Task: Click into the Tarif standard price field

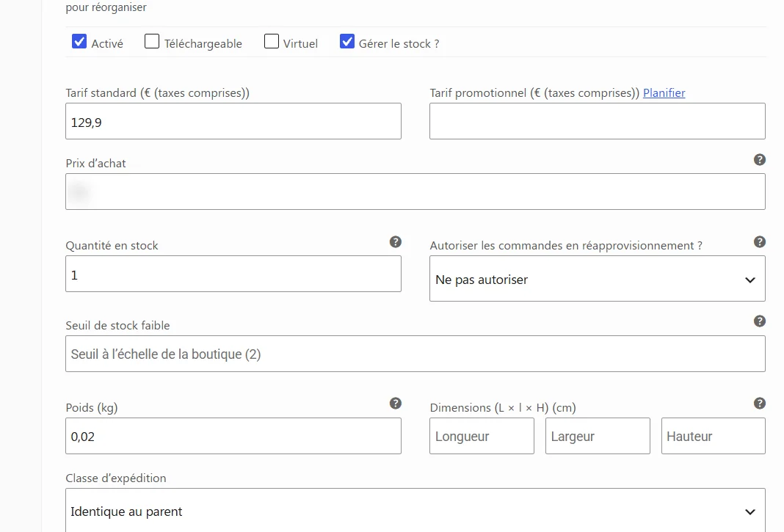Action: click(233, 121)
